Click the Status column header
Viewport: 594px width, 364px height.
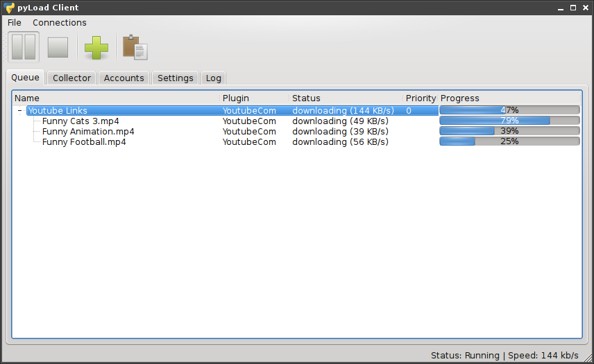(x=346, y=98)
